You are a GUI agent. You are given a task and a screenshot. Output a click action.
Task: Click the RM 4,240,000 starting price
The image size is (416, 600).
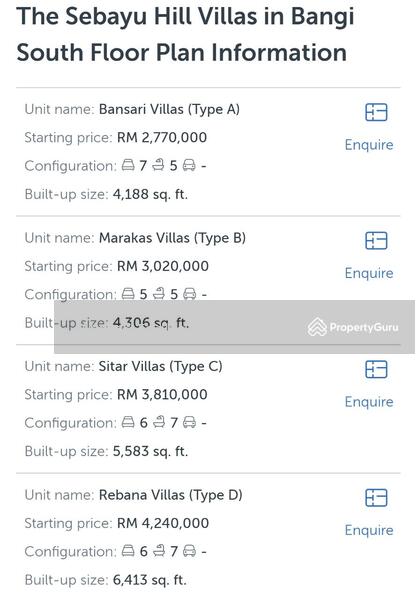[x=163, y=523]
